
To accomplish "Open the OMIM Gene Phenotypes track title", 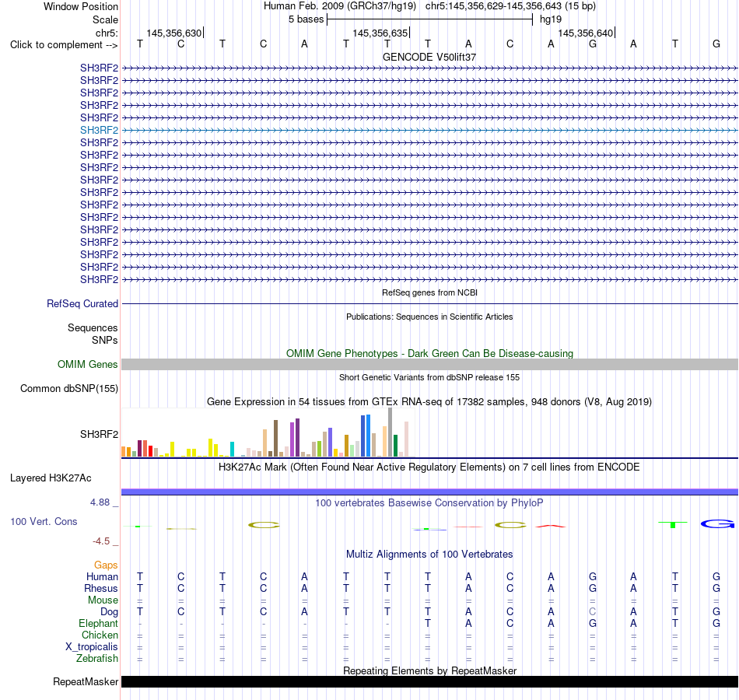I will (x=429, y=354).
